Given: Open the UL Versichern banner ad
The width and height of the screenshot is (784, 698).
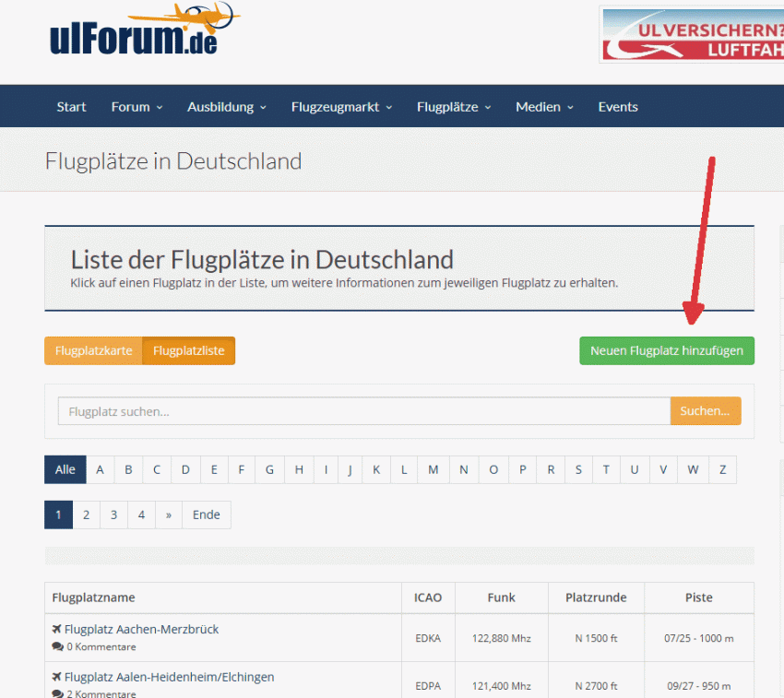Looking at the screenshot, I should click(x=691, y=34).
